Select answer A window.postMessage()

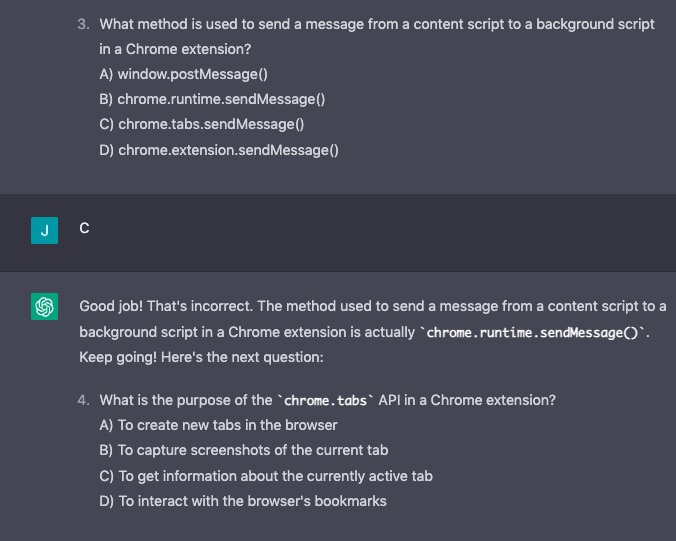[184, 74]
